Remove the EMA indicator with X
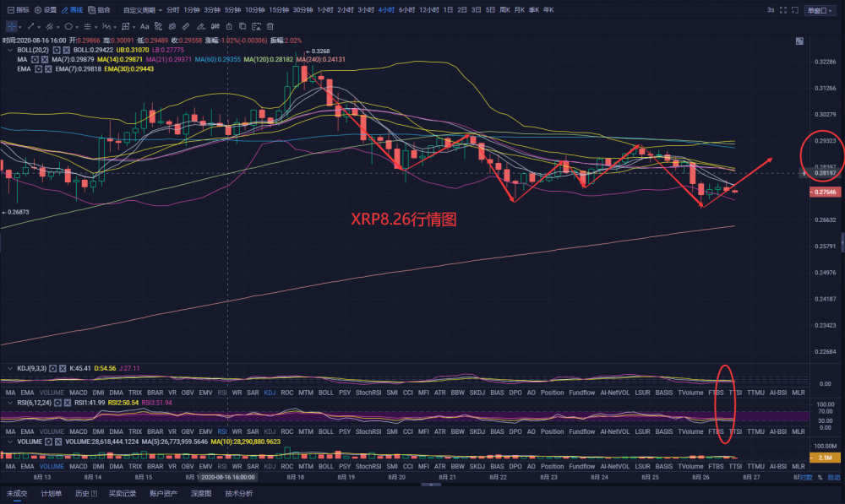Screen dimensions: 845x504 click(x=48, y=69)
